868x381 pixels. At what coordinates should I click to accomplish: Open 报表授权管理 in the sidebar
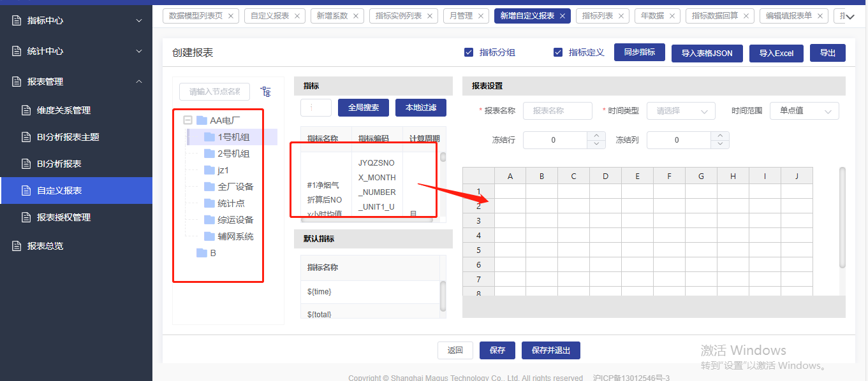click(64, 217)
